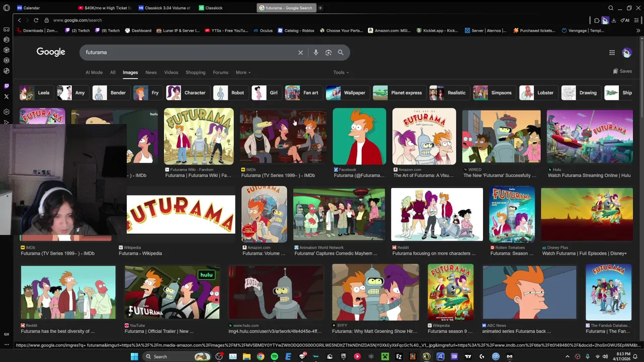Open the Google account avatar
The height and width of the screenshot is (362, 644).
pos(627,52)
